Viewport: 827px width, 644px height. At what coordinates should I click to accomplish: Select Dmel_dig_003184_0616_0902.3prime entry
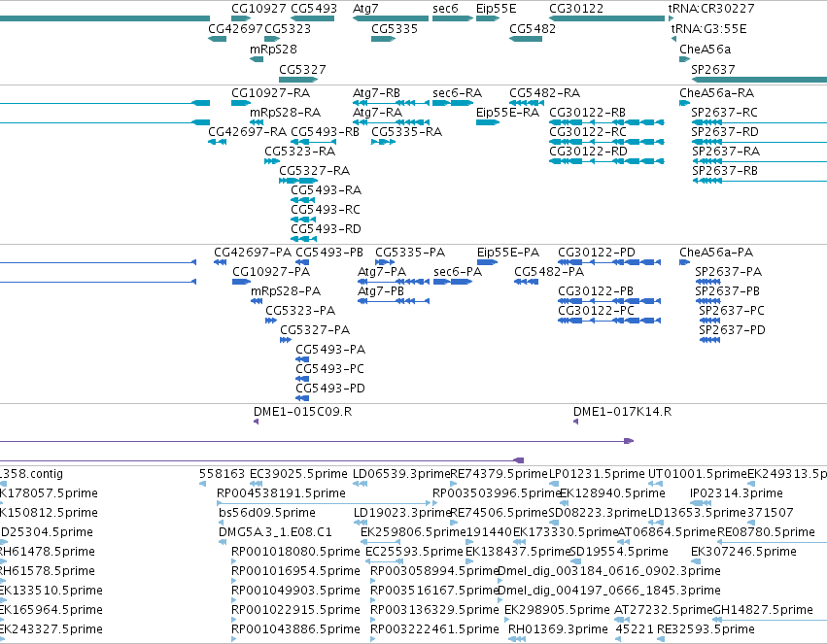[609, 571]
